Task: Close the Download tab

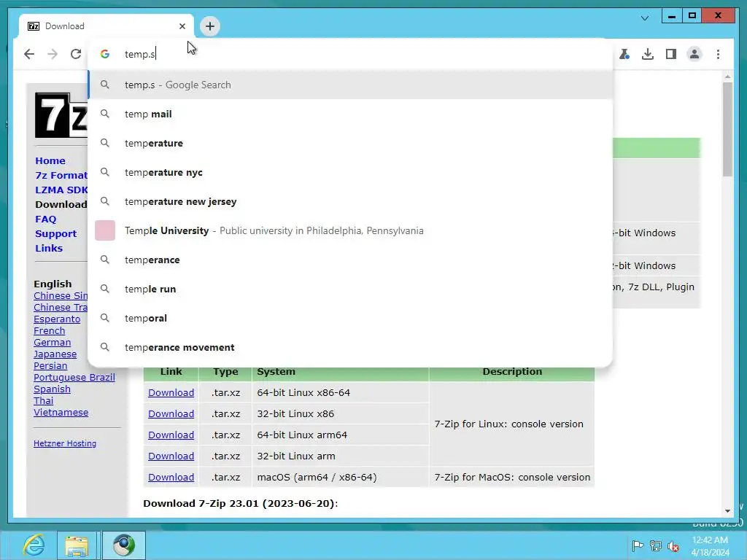Action: [x=182, y=26]
